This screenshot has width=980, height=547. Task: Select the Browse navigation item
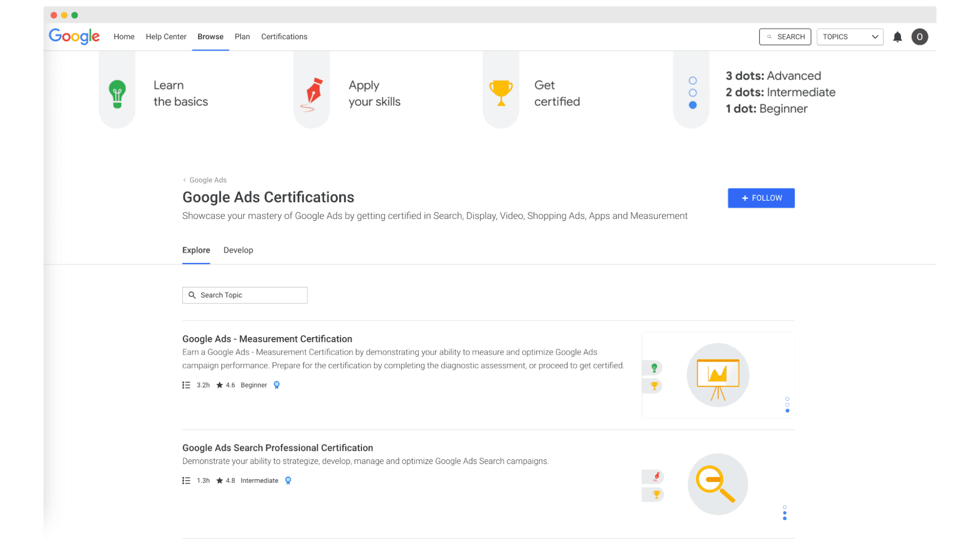coord(210,37)
